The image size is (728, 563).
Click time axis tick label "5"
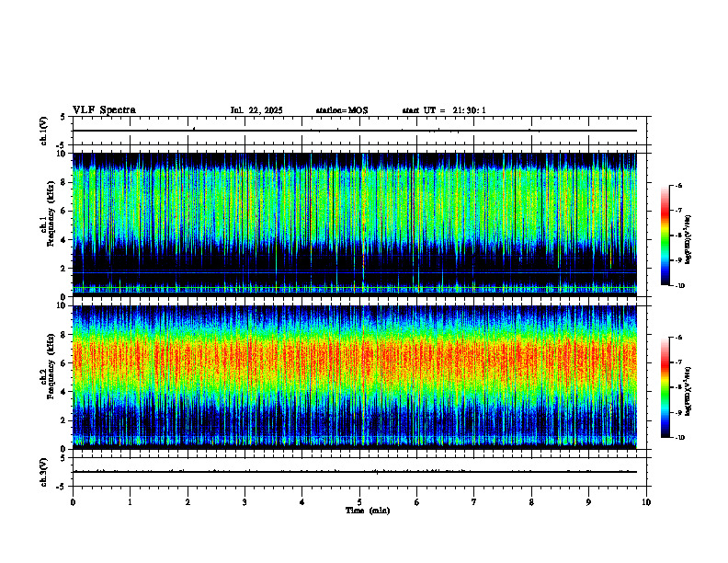coord(359,502)
